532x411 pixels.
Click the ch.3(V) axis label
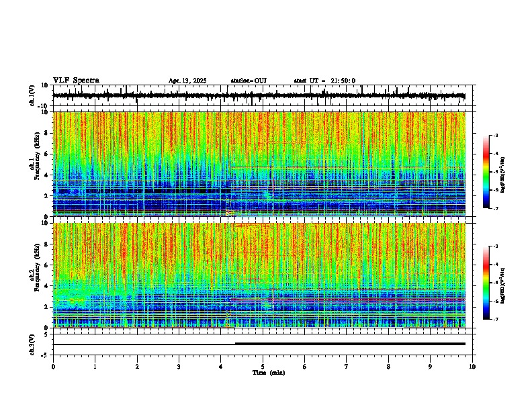(32, 345)
